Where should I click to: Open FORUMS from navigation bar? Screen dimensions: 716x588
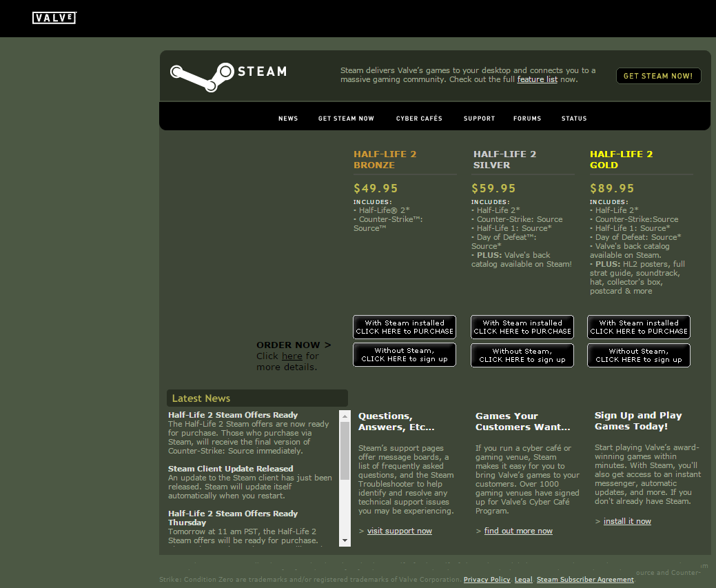pyautogui.click(x=527, y=119)
